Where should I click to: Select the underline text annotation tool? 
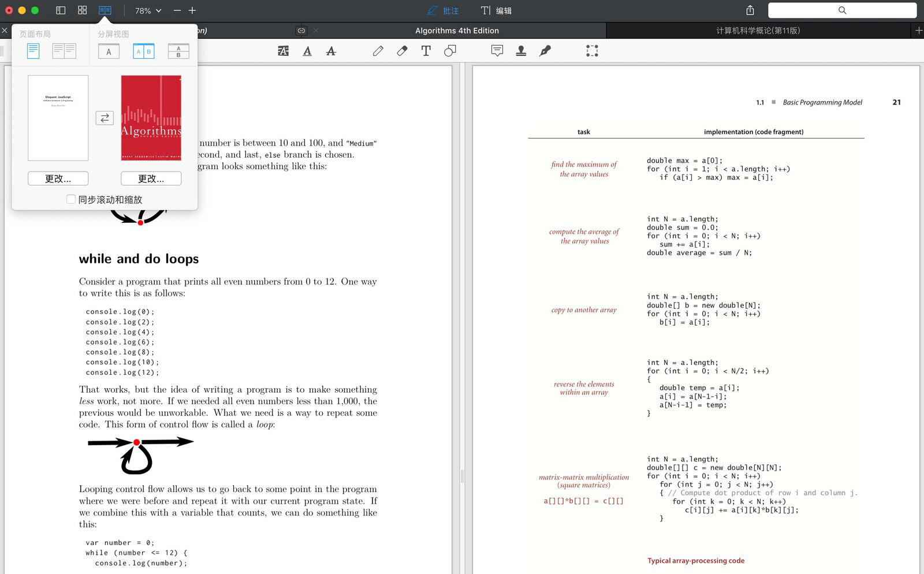click(x=307, y=51)
